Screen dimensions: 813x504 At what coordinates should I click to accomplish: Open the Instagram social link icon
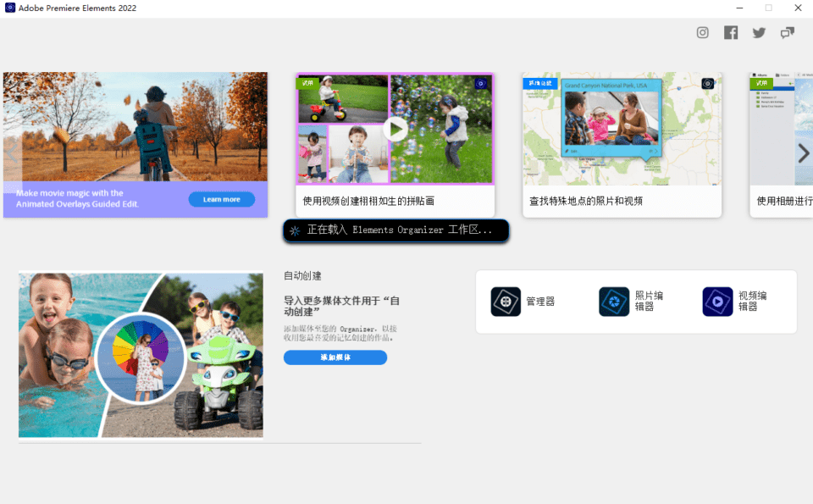pyautogui.click(x=703, y=33)
